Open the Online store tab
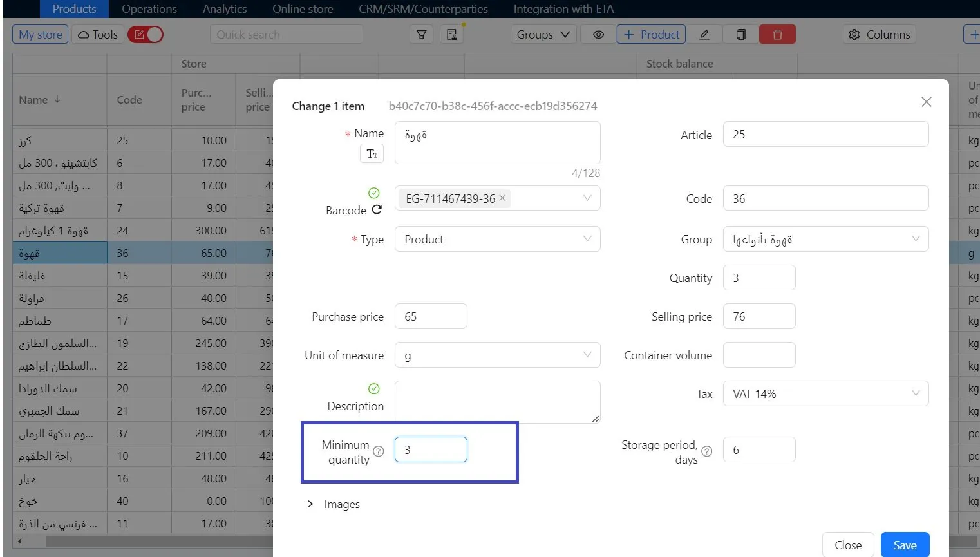980x557 pixels. pyautogui.click(x=303, y=9)
